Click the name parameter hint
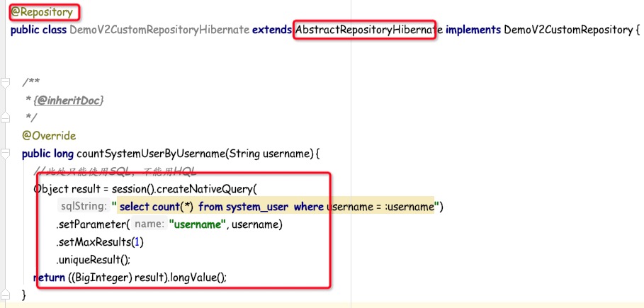644x308 pixels. click(149, 224)
